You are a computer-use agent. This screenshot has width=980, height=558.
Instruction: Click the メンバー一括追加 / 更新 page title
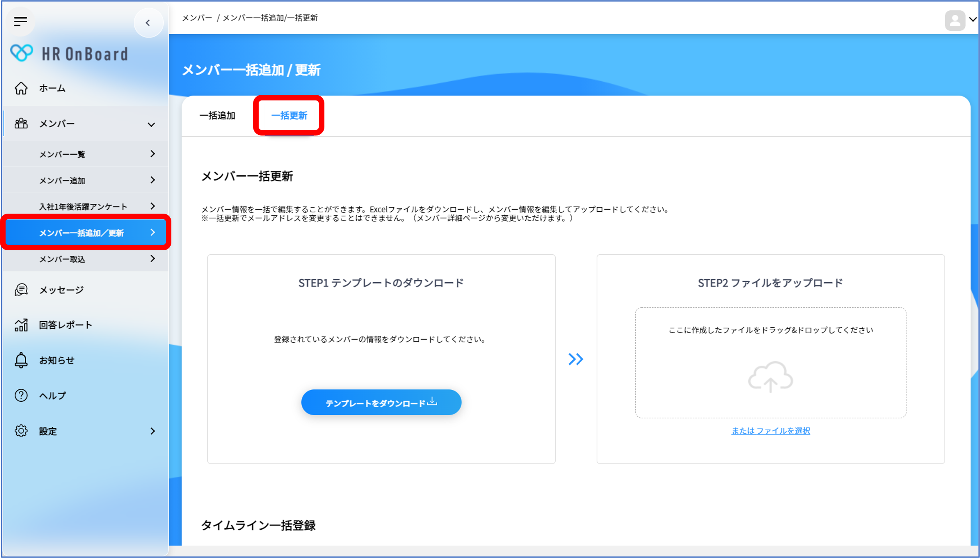pos(251,70)
